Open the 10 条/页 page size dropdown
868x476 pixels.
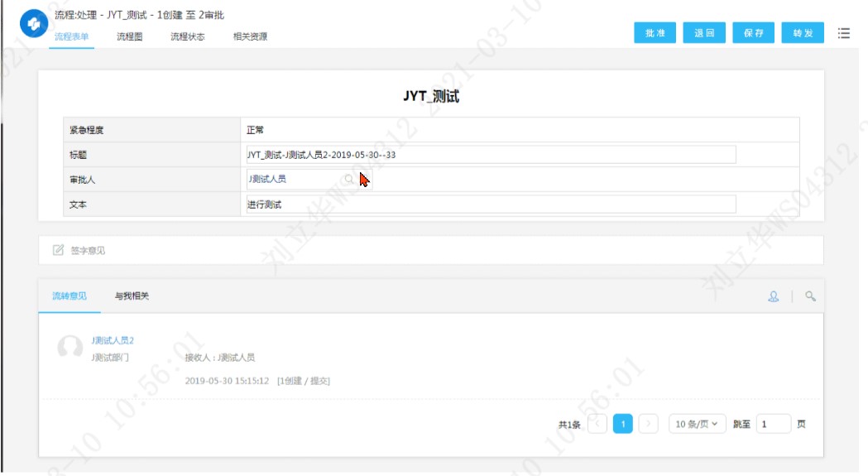697,424
